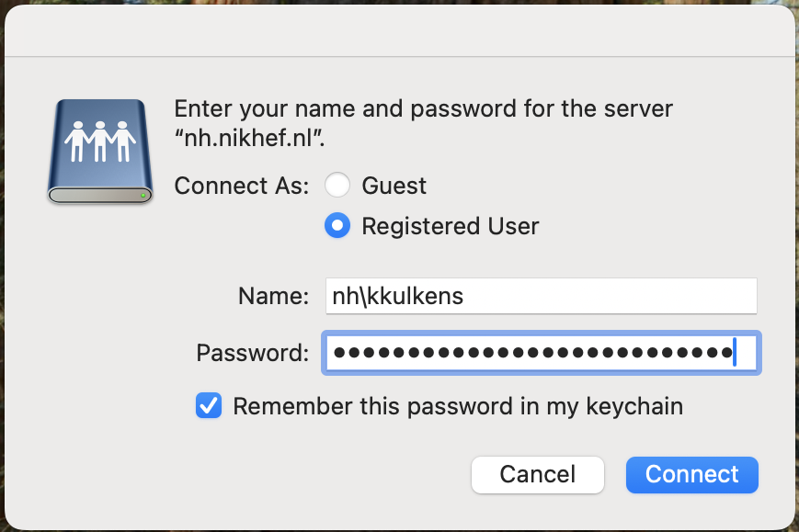Click the shared network server drive icon
This screenshot has width=799, height=532.
[x=100, y=152]
